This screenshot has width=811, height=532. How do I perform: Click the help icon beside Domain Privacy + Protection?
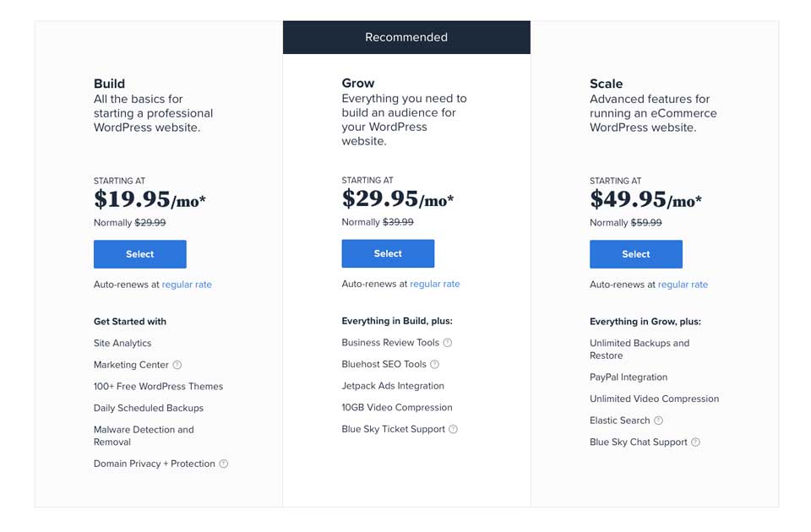(x=224, y=464)
